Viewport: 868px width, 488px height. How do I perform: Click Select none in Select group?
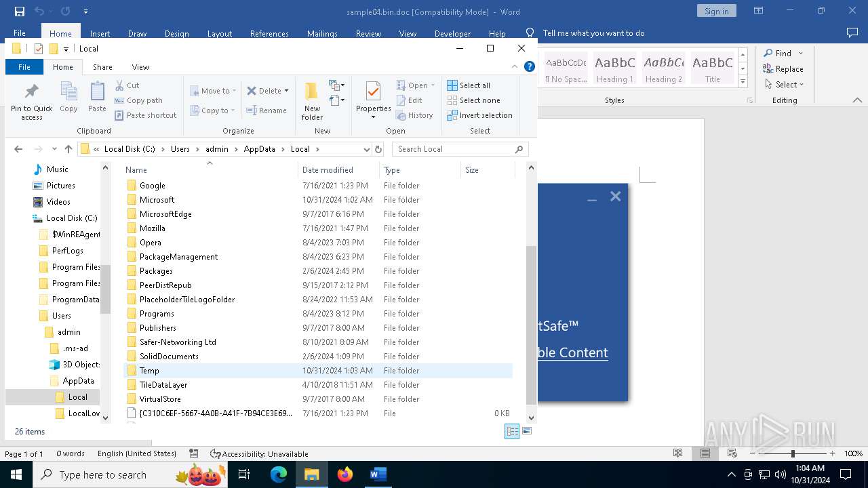[473, 100]
